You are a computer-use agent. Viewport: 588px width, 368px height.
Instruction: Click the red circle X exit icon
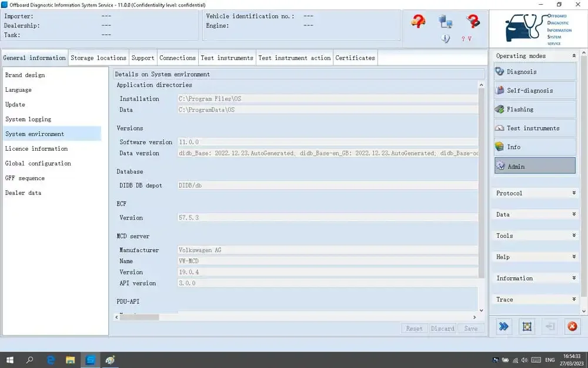(x=572, y=326)
